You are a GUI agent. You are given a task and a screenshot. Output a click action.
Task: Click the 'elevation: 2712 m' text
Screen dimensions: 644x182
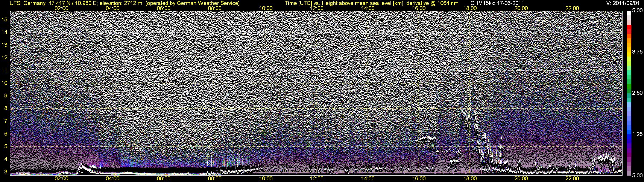[x=121, y=3]
